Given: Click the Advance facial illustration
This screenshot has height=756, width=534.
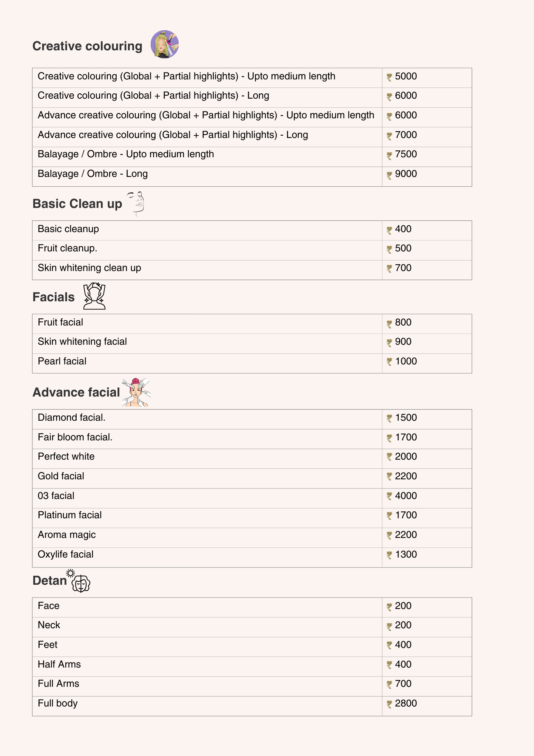Looking at the screenshot, I should click(136, 392).
